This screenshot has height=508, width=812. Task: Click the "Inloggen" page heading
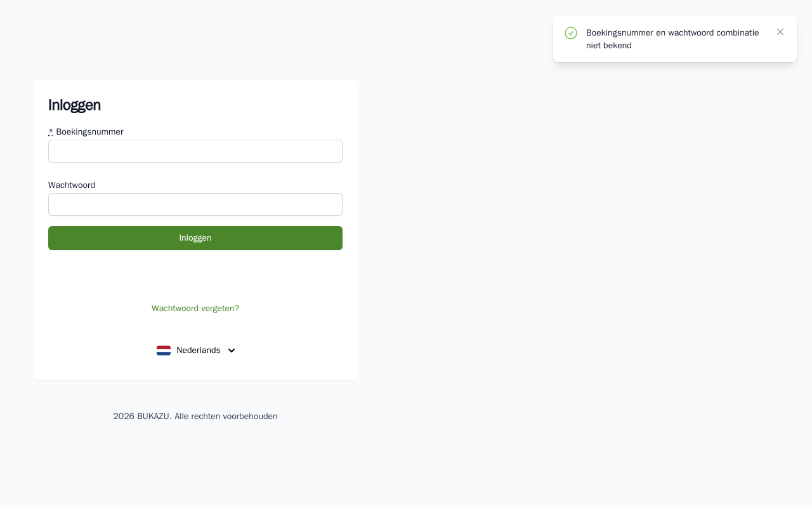pos(74,105)
